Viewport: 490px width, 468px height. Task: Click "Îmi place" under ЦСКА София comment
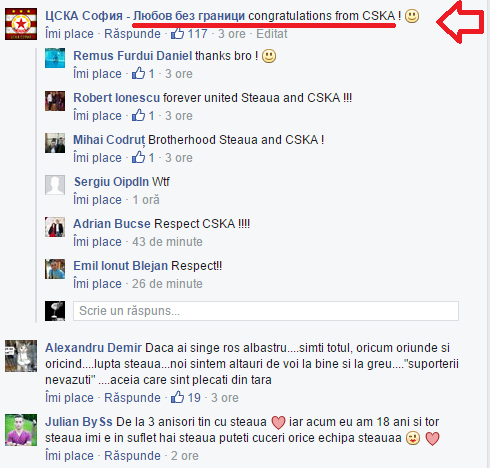69,34
